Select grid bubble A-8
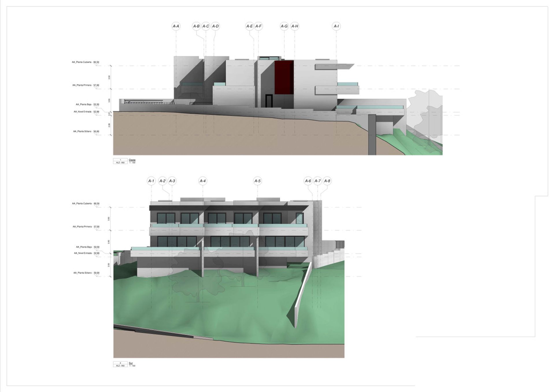The image size is (555, 392). [327, 181]
